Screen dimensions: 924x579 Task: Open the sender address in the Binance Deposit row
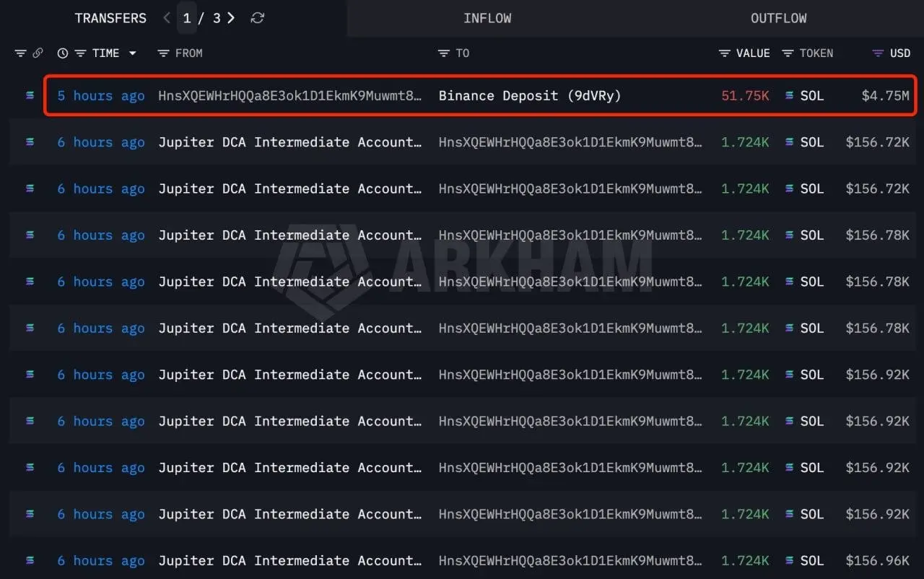(x=289, y=95)
